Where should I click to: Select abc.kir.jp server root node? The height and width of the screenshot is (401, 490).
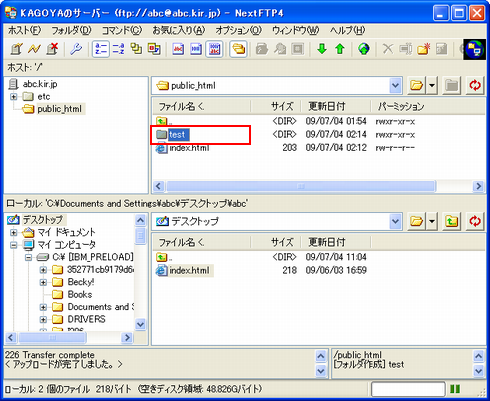pyautogui.click(x=40, y=84)
